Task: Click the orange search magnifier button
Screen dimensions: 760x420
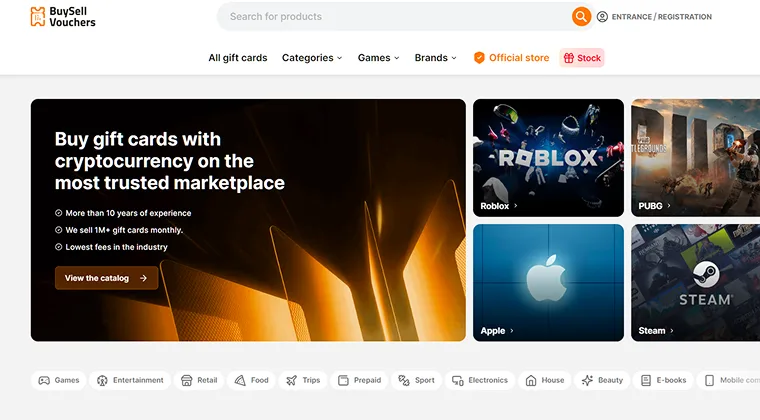Action: coord(581,17)
